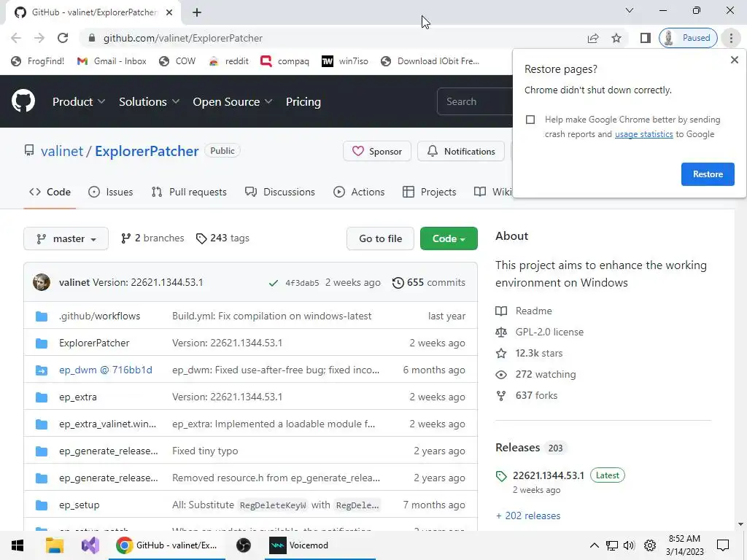747x560 pixels.
Task: View the 12.3k stars link
Action: pyautogui.click(x=530, y=354)
